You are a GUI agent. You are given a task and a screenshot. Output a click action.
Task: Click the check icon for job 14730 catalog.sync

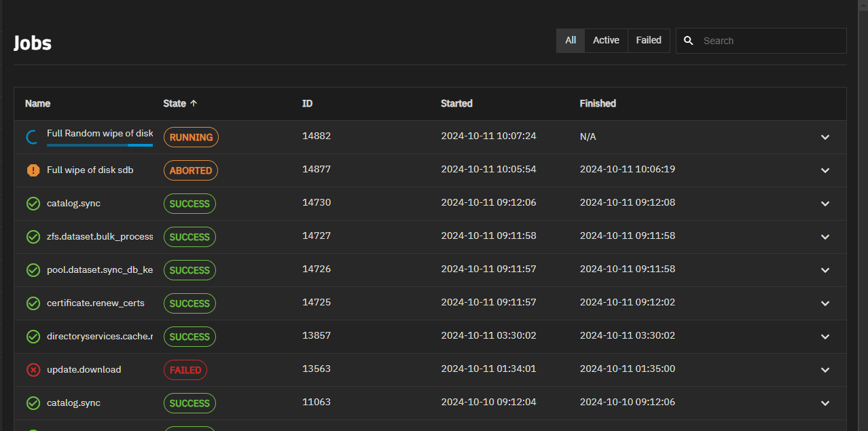(x=33, y=204)
